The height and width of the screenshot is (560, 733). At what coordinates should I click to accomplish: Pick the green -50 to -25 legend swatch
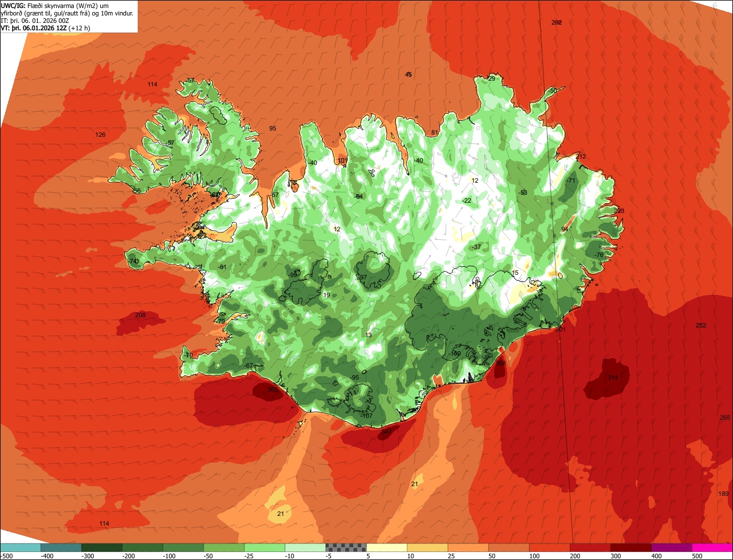(224, 547)
